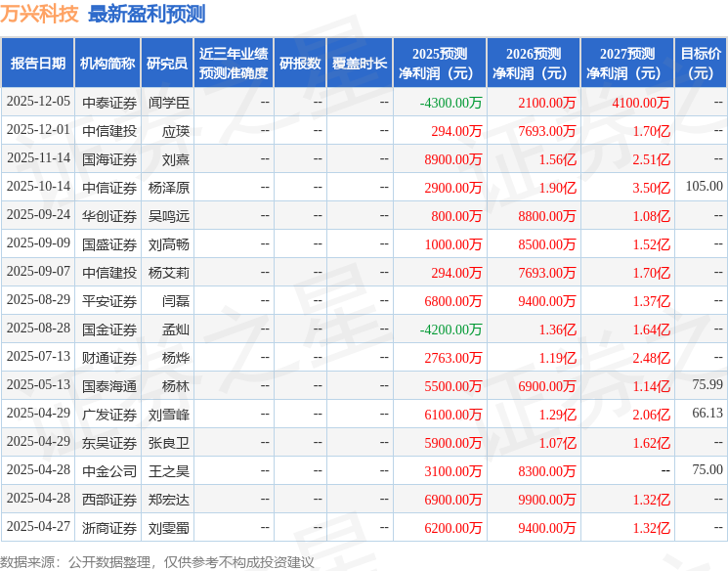Click the 研报数 column header

click(x=299, y=64)
